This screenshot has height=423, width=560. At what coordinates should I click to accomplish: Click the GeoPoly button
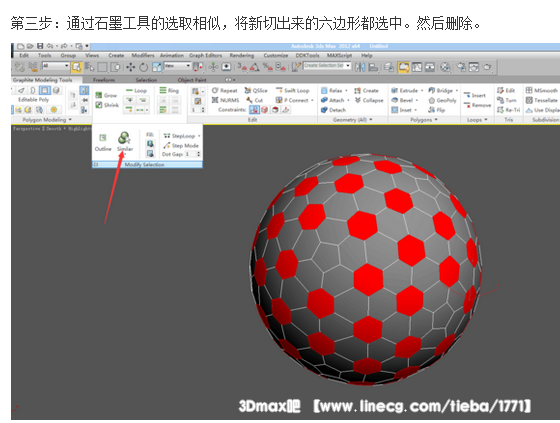click(442, 100)
